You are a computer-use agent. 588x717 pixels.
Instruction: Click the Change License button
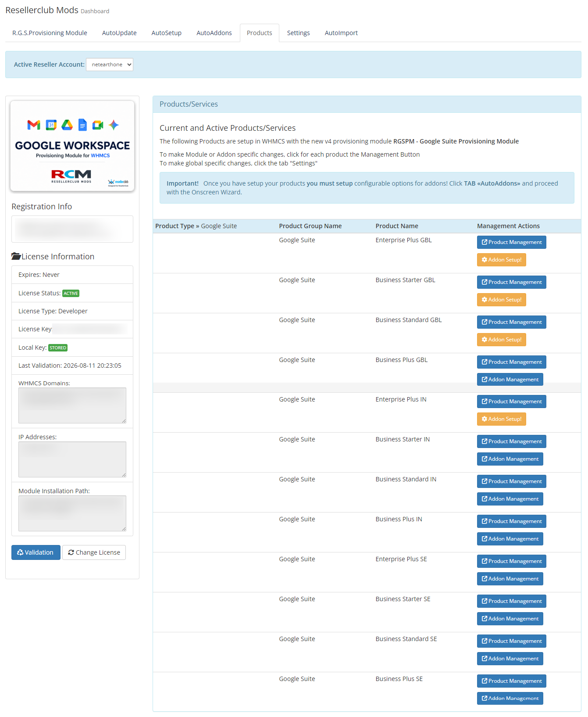[94, 552]
